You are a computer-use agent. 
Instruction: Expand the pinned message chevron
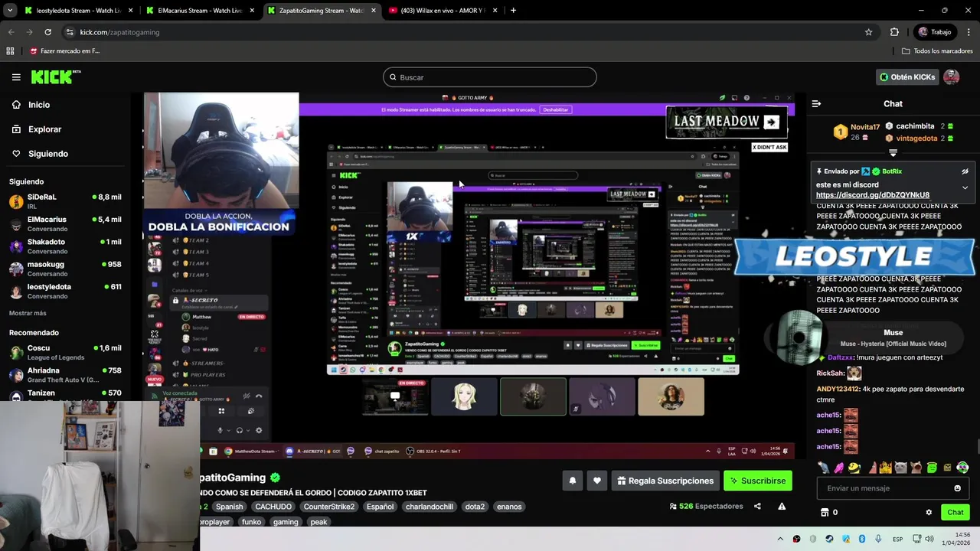pos(965,187)
